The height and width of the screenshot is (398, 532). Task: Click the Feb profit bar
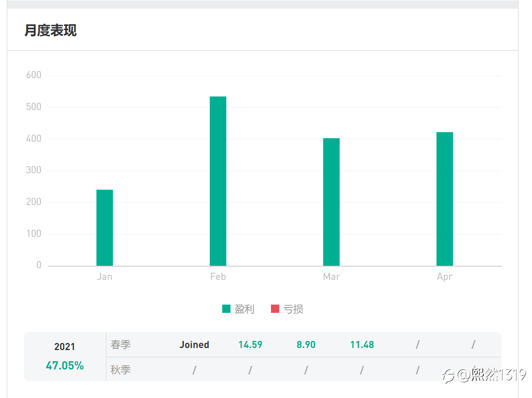[218, 181]
